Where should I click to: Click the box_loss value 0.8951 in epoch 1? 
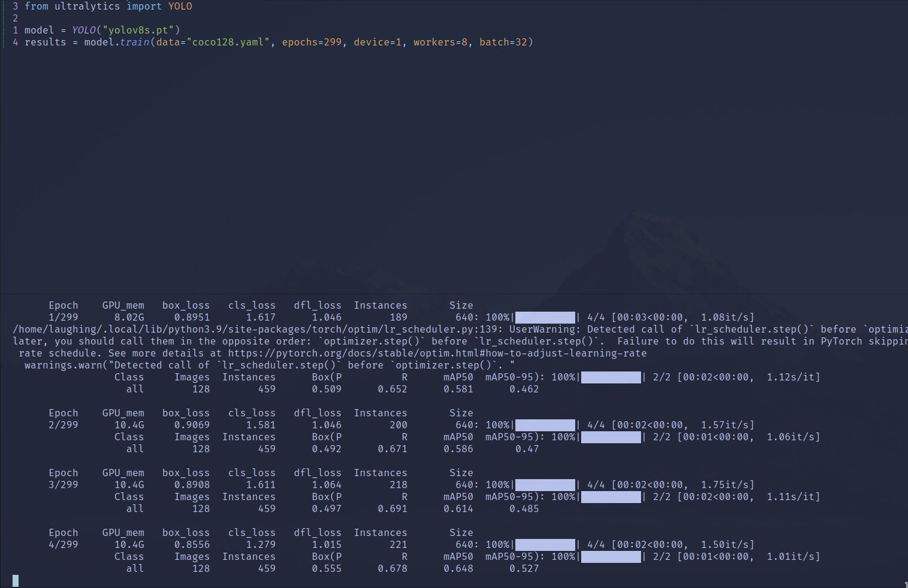pos(192,317)
